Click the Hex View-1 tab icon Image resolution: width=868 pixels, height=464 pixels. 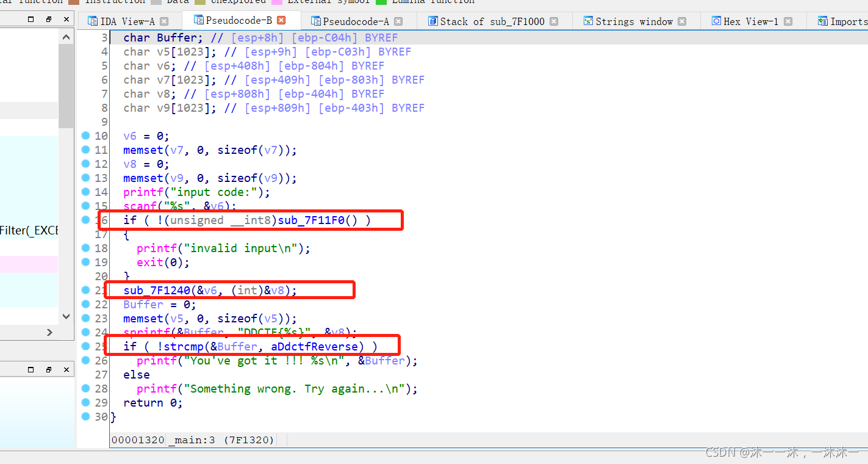pyautogui.click(x=715, y=20)
